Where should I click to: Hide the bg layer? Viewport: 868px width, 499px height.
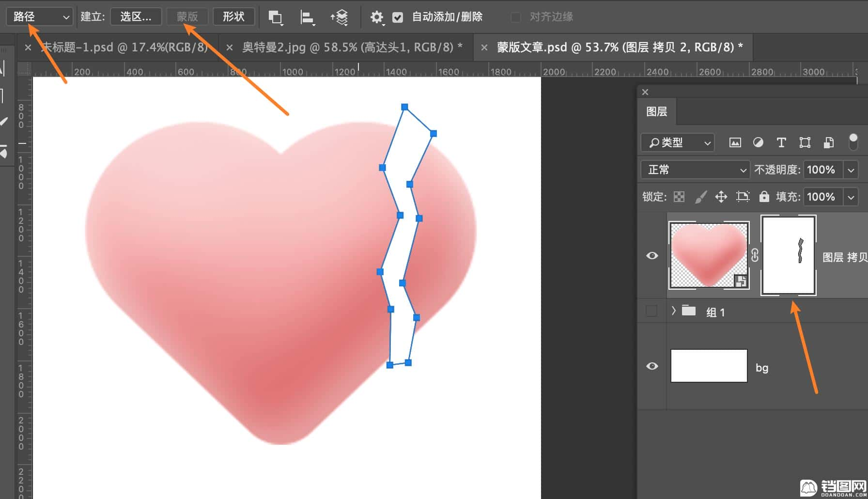coord(652,366)
